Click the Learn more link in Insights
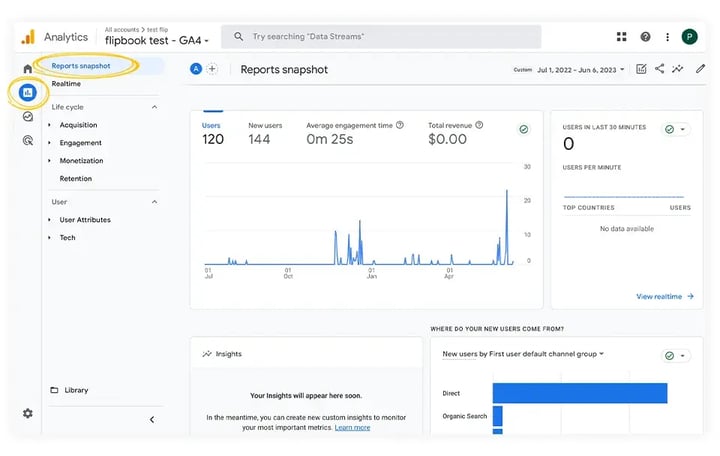 (x=352, y=428)
